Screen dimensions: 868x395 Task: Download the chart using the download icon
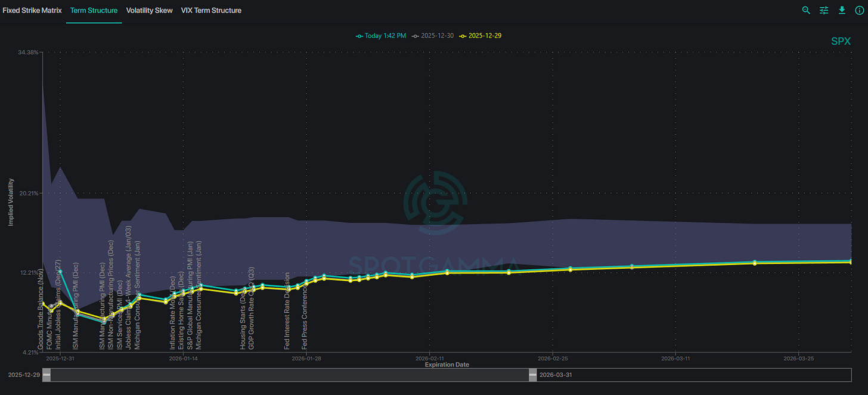(x=842, y=10)
